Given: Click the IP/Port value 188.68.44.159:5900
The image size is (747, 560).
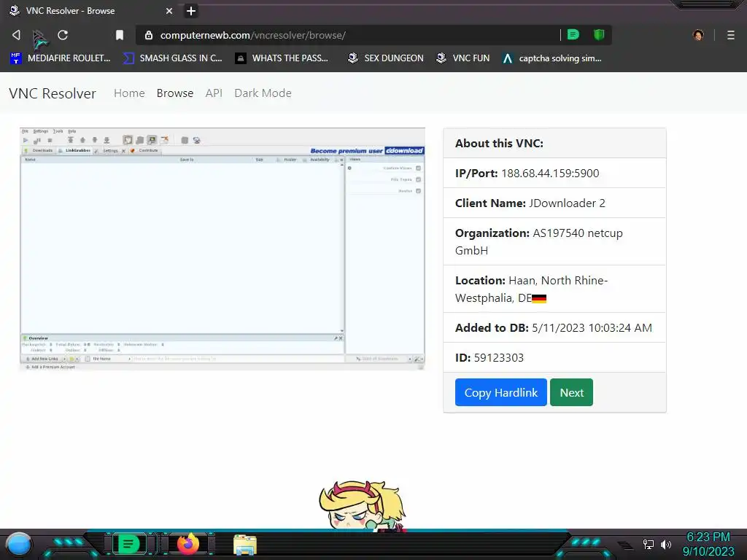Looking at the screenshot, I should click(x=550, y=174).
